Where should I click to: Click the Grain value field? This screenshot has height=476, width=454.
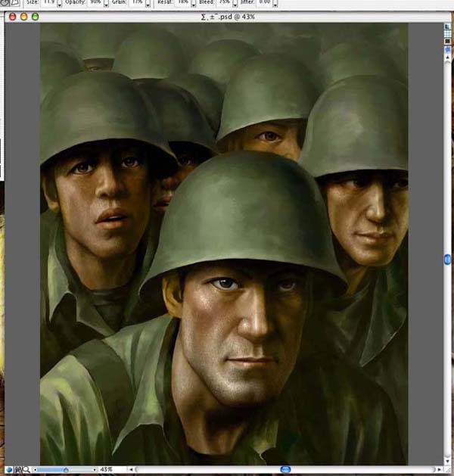coord(137,2)
